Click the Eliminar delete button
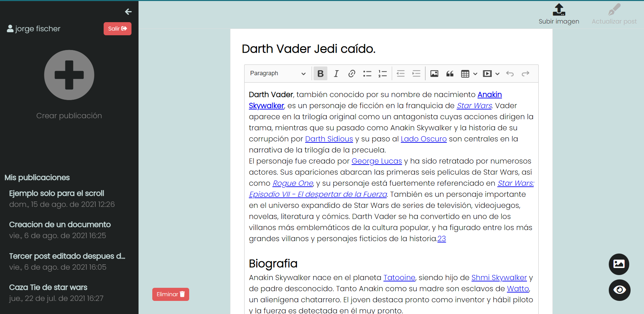 [171, 294]
